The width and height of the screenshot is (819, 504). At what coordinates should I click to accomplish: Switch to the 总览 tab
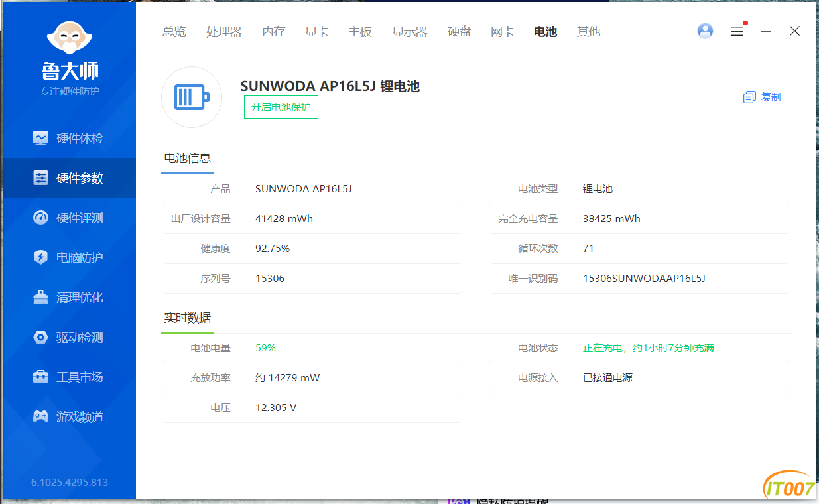coord(174,31)
